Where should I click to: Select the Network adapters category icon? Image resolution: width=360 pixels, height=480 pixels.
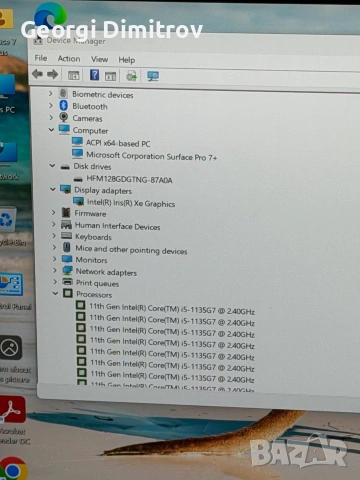[x=67, y=270]
